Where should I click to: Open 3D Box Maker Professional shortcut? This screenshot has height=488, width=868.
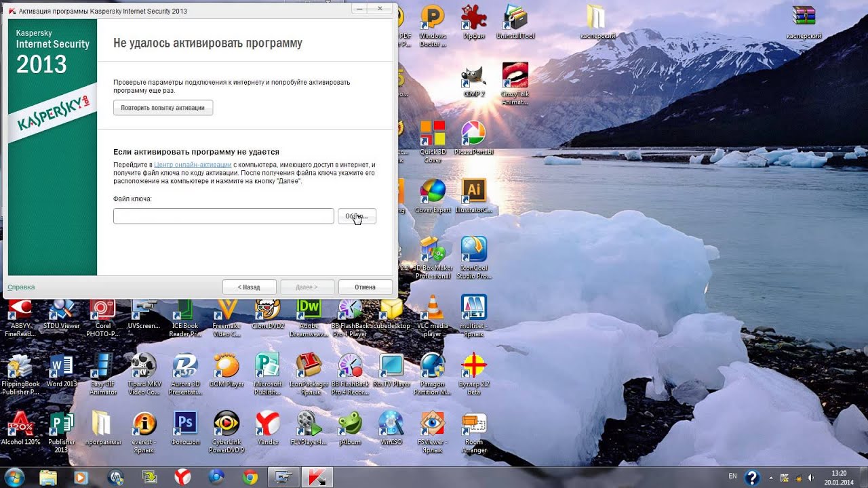(433, 258)
